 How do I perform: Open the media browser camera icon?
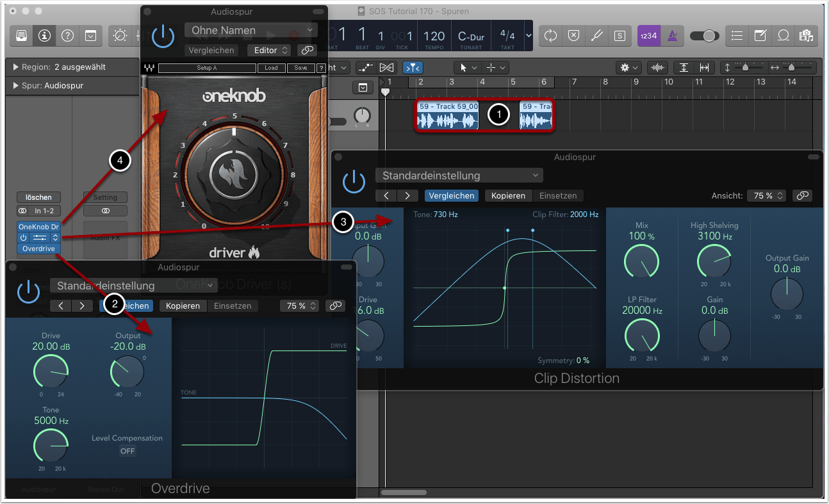[x=806, y=36]
